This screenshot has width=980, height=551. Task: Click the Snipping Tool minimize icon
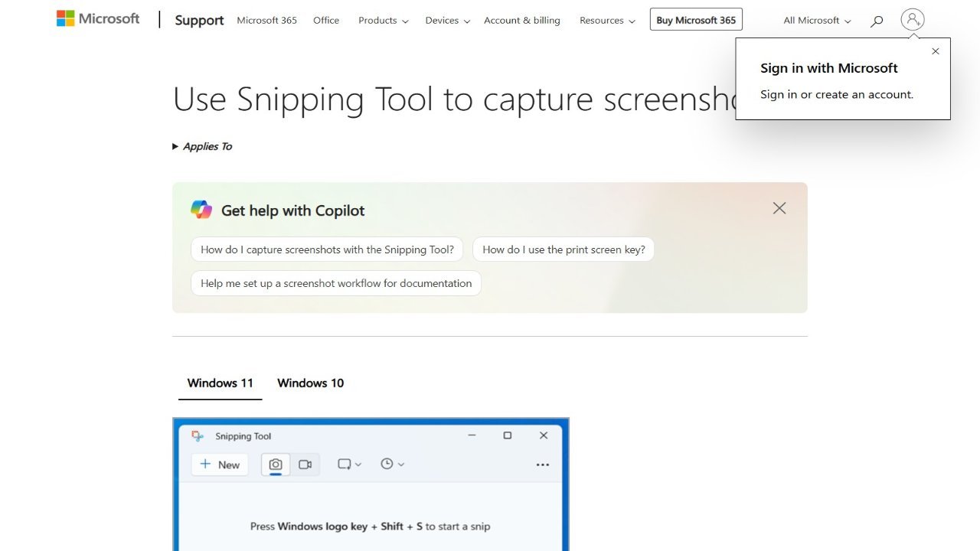tap(470, 435)
